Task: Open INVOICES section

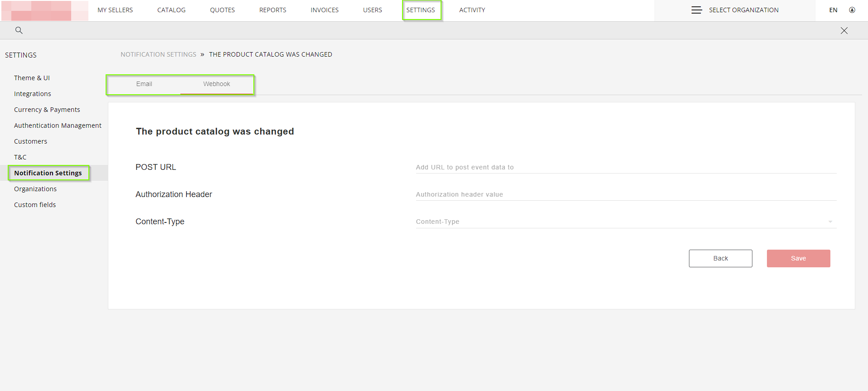Action: click(325, 10)
